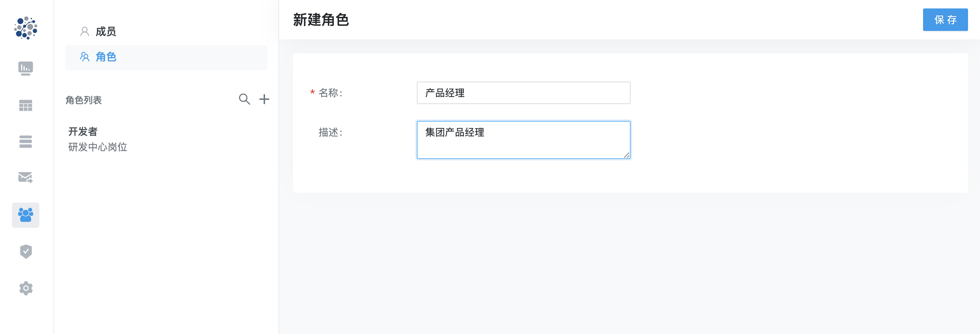Open the dashboard chart icon in sidebar

[x=26, y=69]
